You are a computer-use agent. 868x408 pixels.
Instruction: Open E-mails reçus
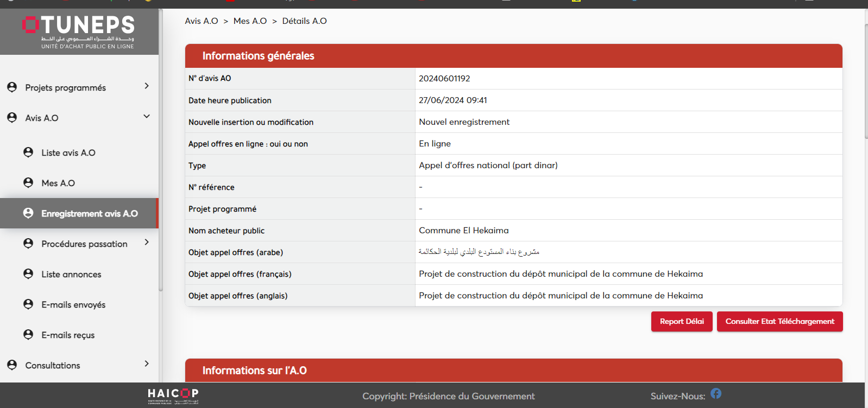pos(68,335)
